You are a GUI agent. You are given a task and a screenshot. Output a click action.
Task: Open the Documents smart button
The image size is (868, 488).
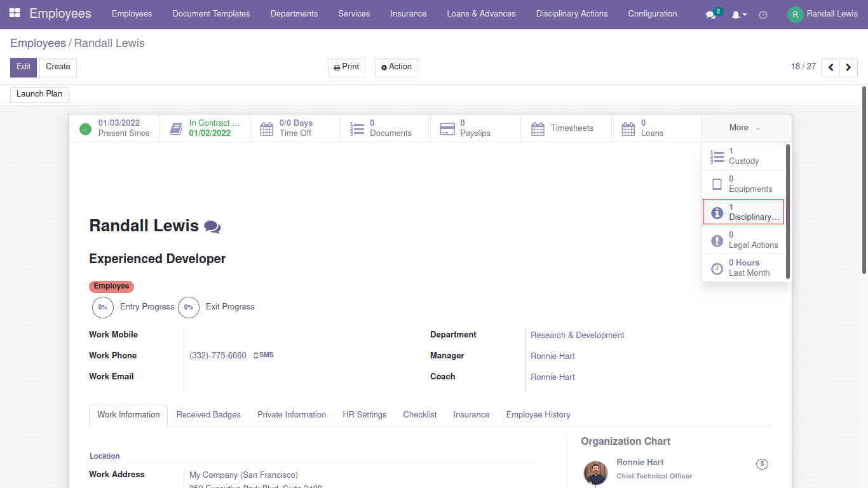pyautogui.click(x=385, y=128)
